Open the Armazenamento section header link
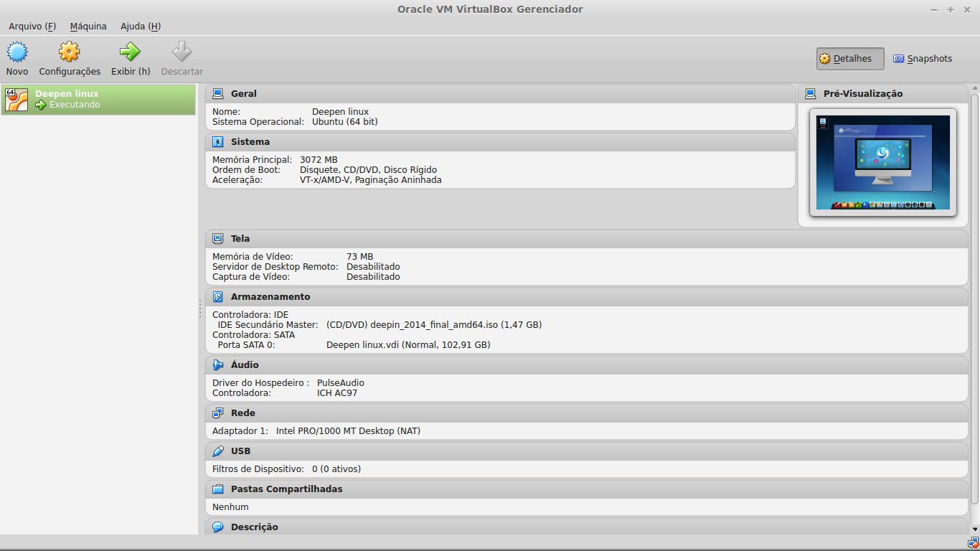 pos(270,297)
